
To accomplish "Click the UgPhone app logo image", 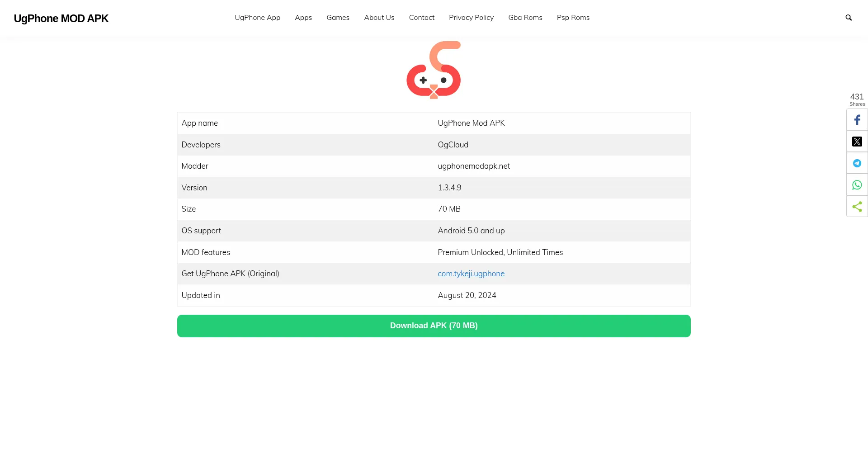I will [434, 70].
